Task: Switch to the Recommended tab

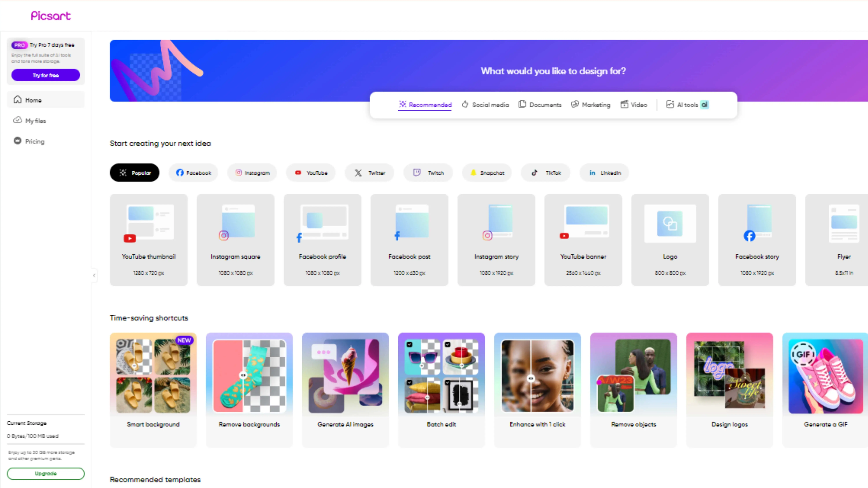Action: coord(425,105)
